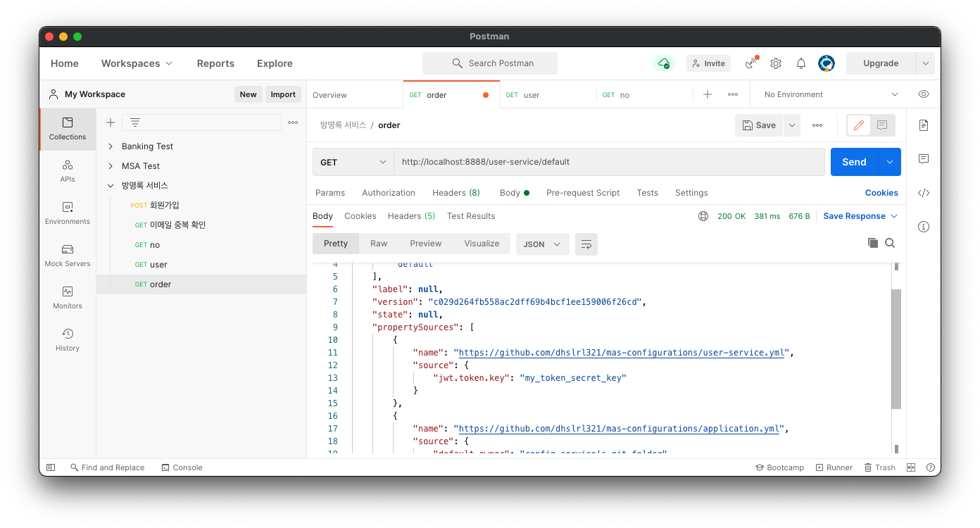Click the network globe icon
980x528 pixels.
pyautogui.click(x=703, y=216)
